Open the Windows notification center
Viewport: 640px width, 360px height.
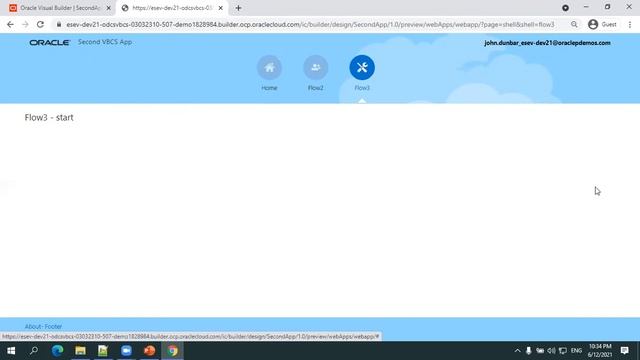point(624,351)
